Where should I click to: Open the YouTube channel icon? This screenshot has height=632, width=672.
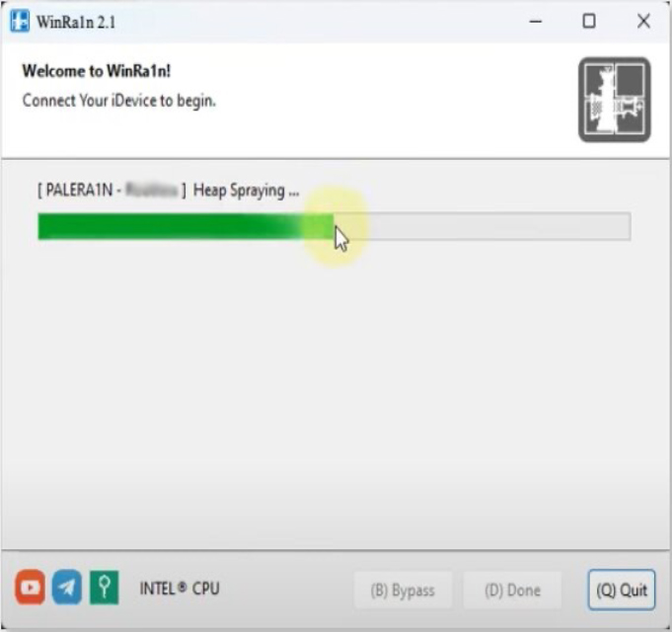tap(30, 587)
